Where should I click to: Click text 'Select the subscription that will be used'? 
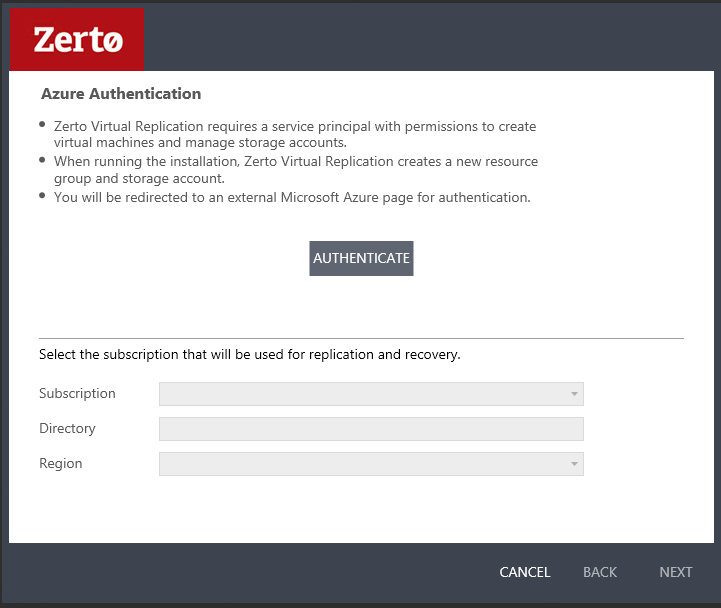162,355
